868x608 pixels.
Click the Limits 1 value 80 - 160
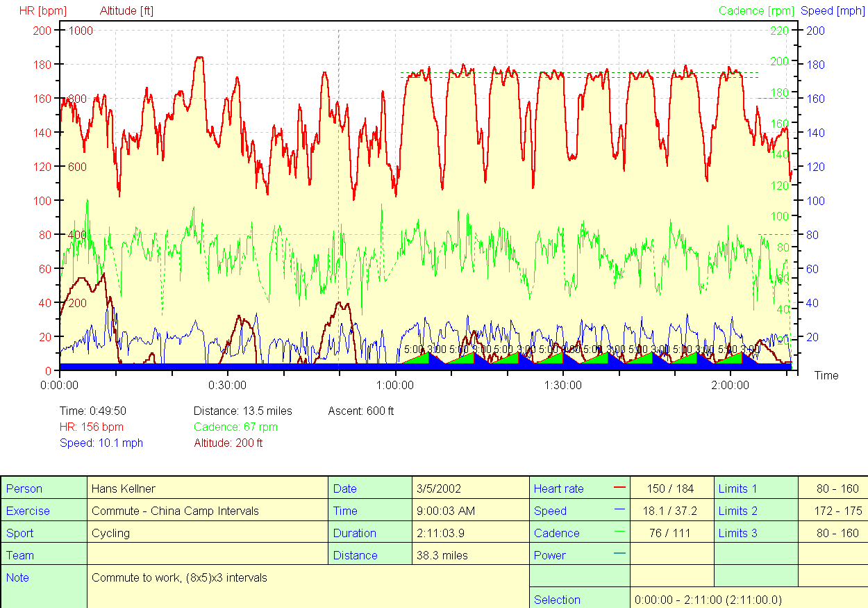pos(838,488)
